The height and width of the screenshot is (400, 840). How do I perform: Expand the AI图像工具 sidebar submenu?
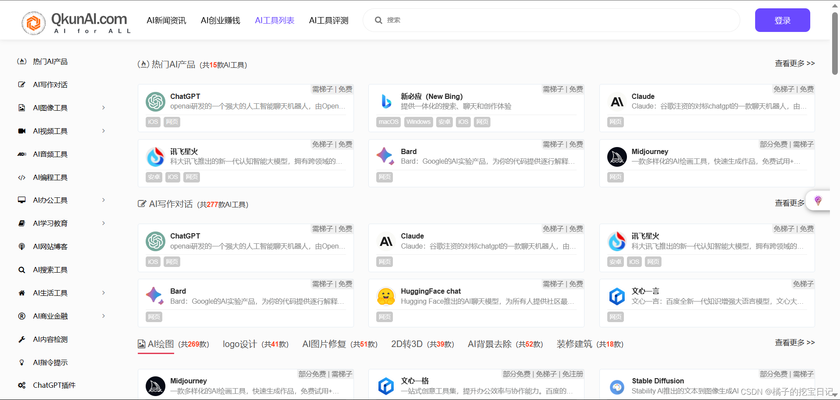point(103,108)
